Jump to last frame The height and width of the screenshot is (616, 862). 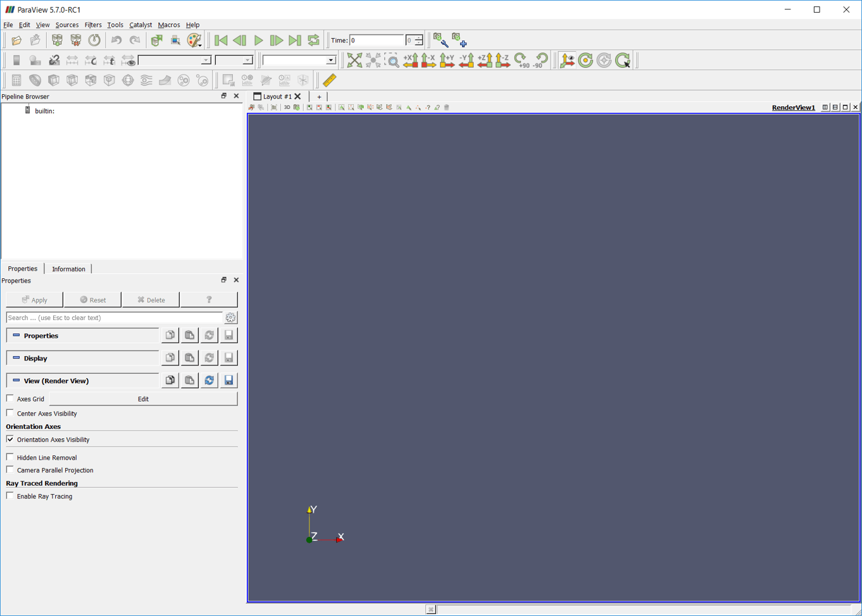(295, 40)
